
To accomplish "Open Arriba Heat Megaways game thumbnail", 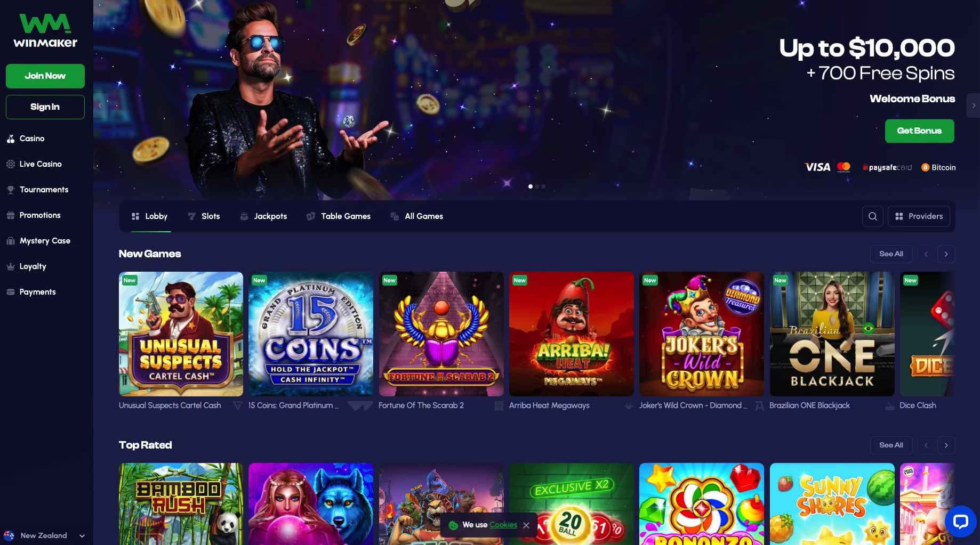I will (x=571, y=334).
